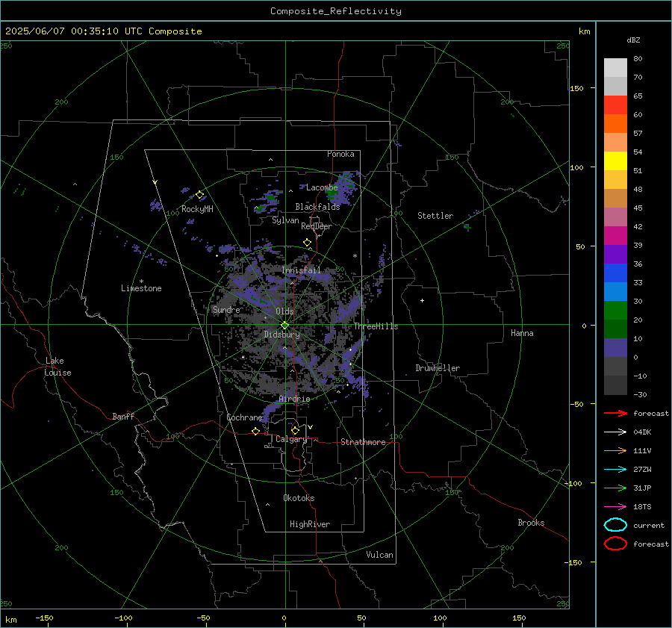Click the Sundre city label

tap(226, 309)
